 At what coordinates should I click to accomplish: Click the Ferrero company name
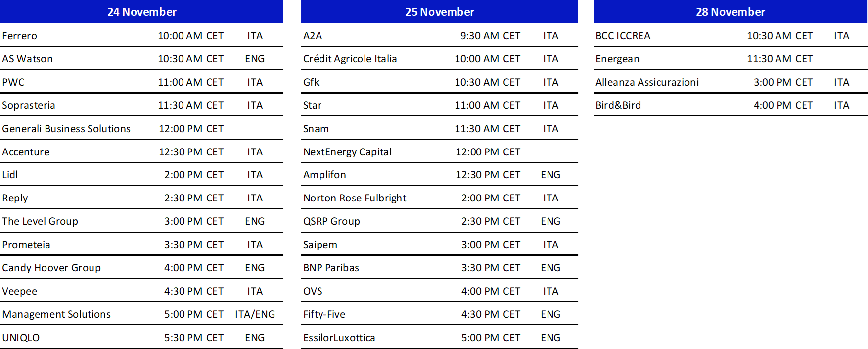[x=20, y=36]
